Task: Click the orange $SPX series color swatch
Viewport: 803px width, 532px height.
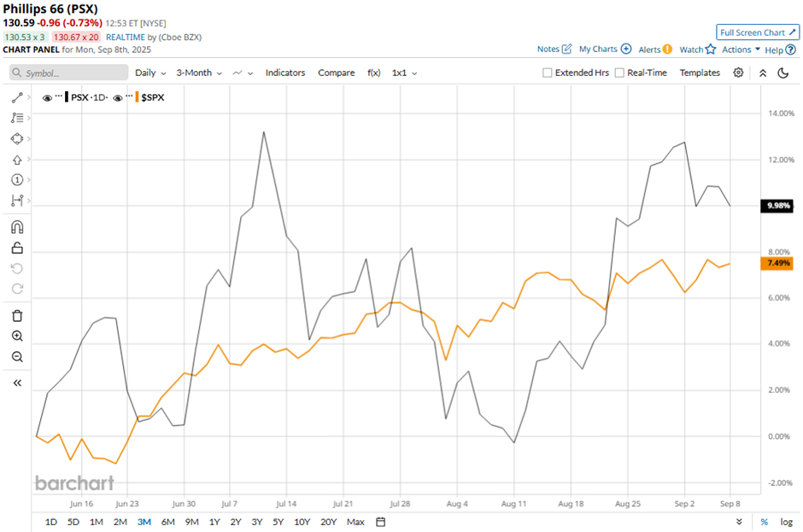Action: 137,97
